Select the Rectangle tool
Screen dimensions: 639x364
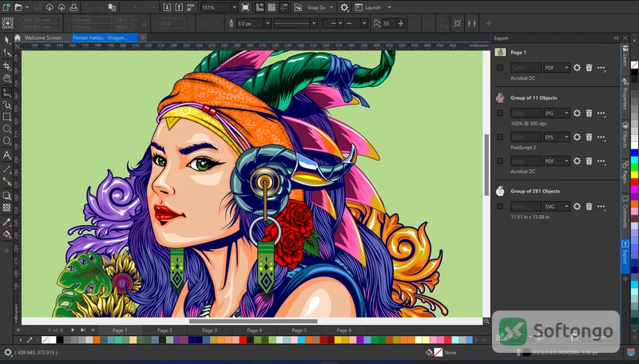[7, 117]
